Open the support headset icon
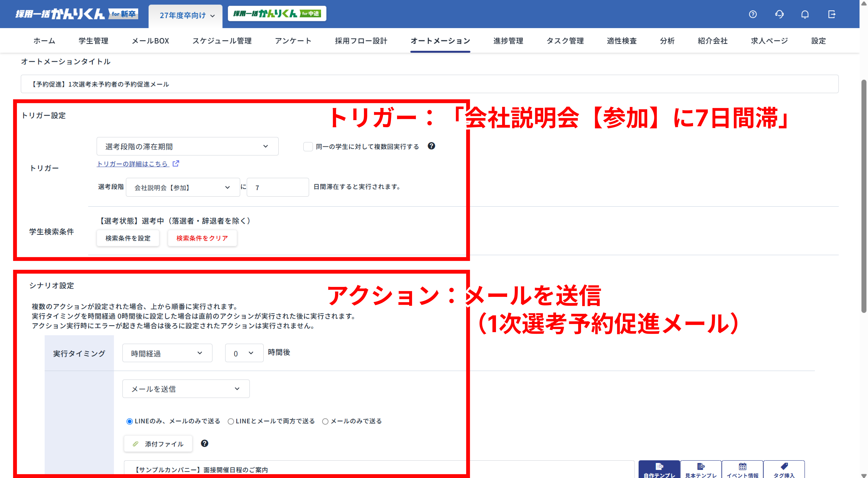This screenshot has height=478, width=868. (779, 14)
